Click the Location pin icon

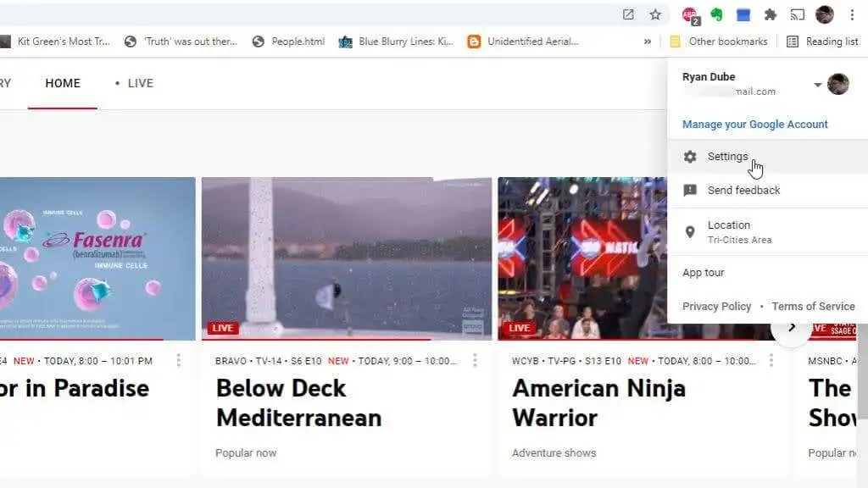(690, 232)
